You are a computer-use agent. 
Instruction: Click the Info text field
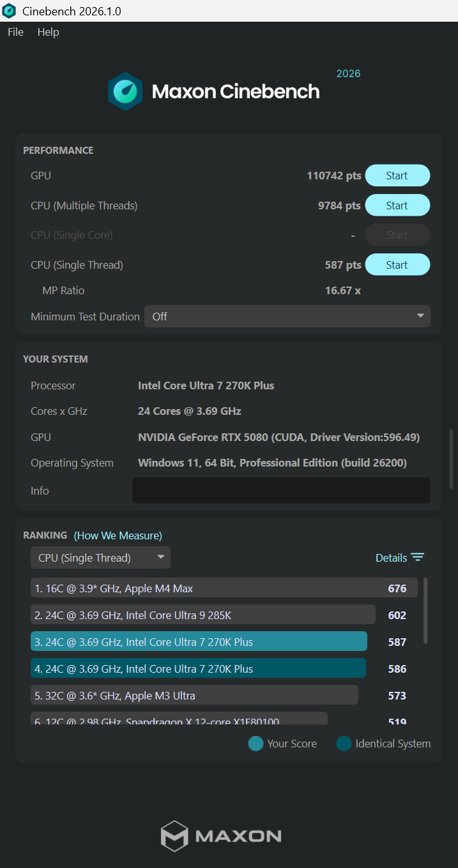tap(281, 490)
